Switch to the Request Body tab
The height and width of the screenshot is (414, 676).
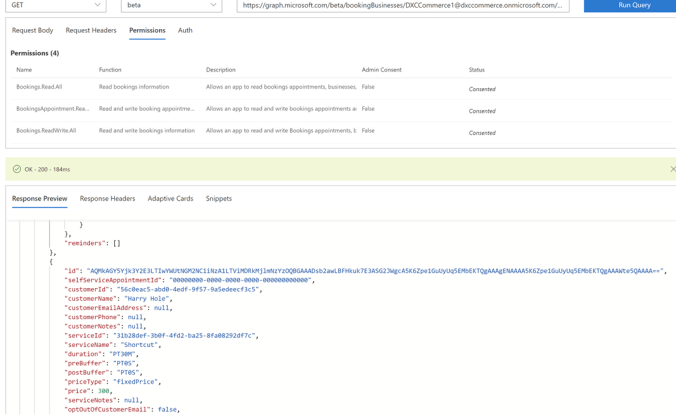33,30
